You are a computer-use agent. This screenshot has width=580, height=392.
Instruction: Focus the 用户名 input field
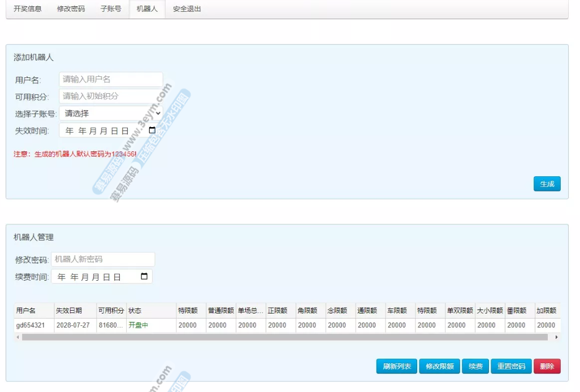tap(111, 80)
